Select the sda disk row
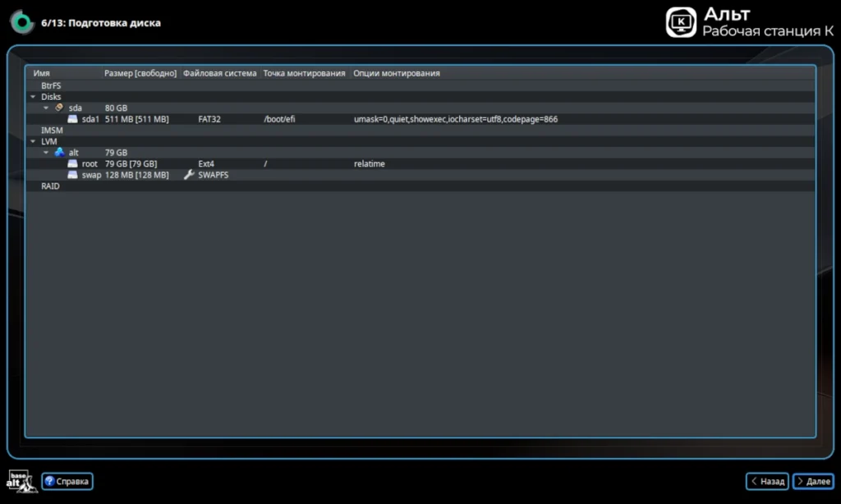 click(x=420, y=108)
